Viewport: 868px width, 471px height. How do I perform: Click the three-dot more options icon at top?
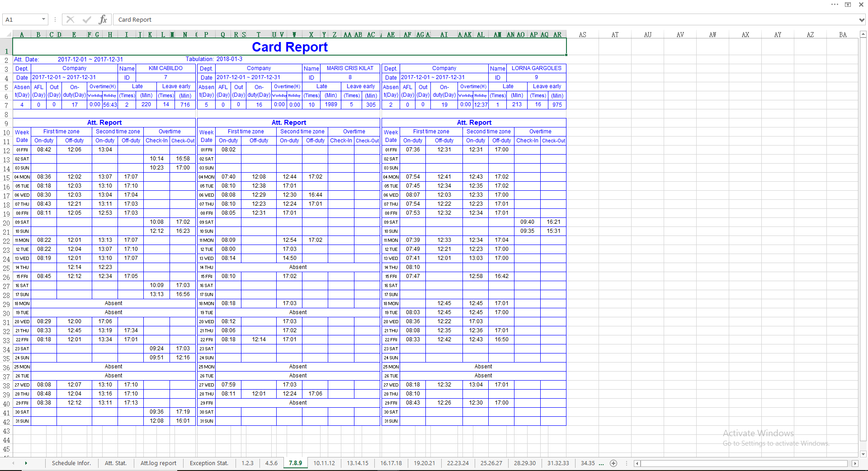tap(835, 5)
